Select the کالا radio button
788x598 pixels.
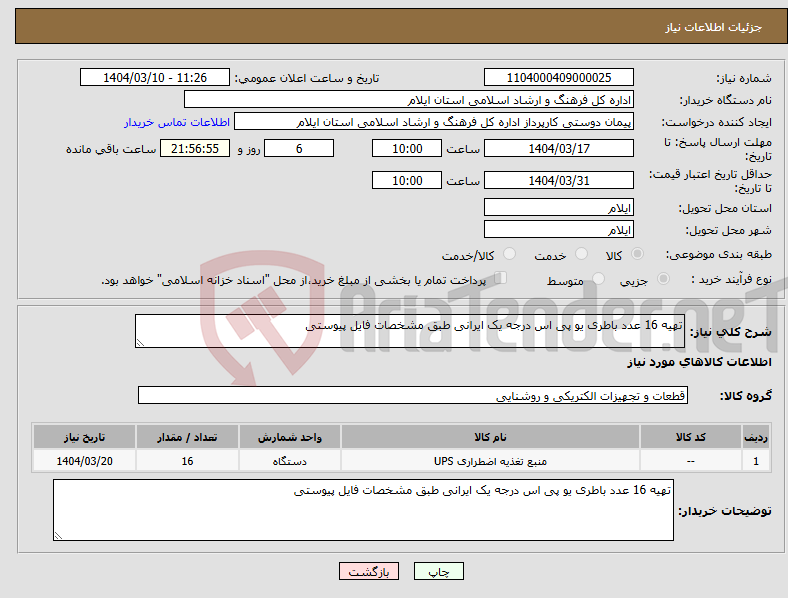click(637, 254)
